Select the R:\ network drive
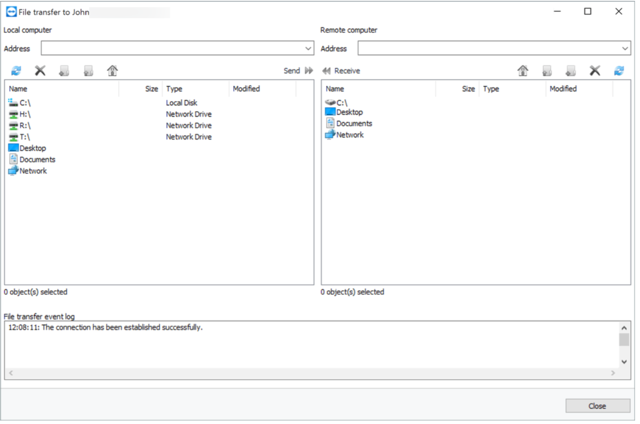640x424 pixels. 20,126
